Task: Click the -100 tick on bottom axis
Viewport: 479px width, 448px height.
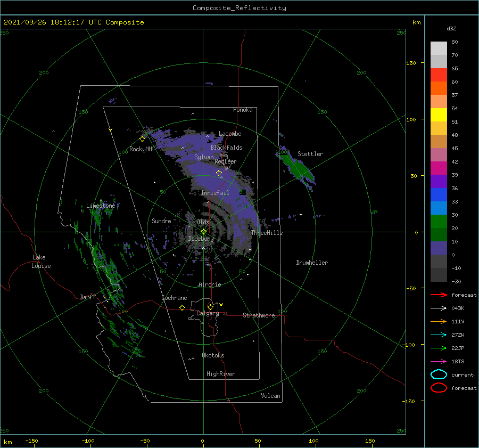Action: [x=88, y=441]
